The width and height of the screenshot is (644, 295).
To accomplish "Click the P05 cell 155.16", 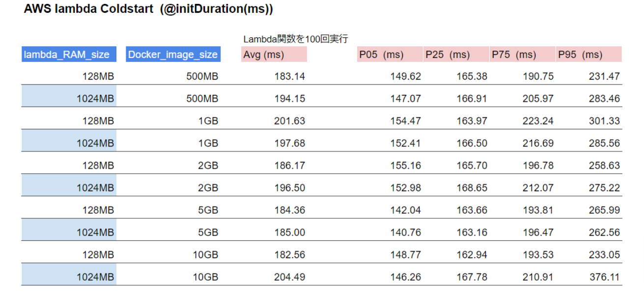I will [x=405, y=166].
